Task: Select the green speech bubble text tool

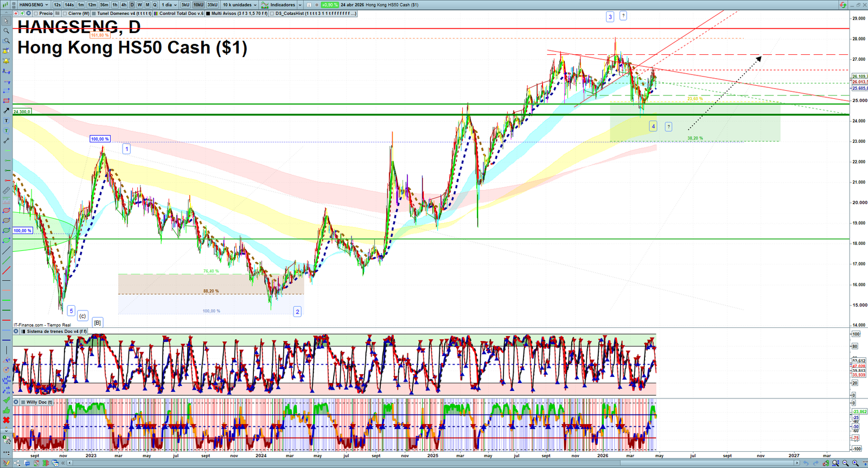Action: pos(7,131)
